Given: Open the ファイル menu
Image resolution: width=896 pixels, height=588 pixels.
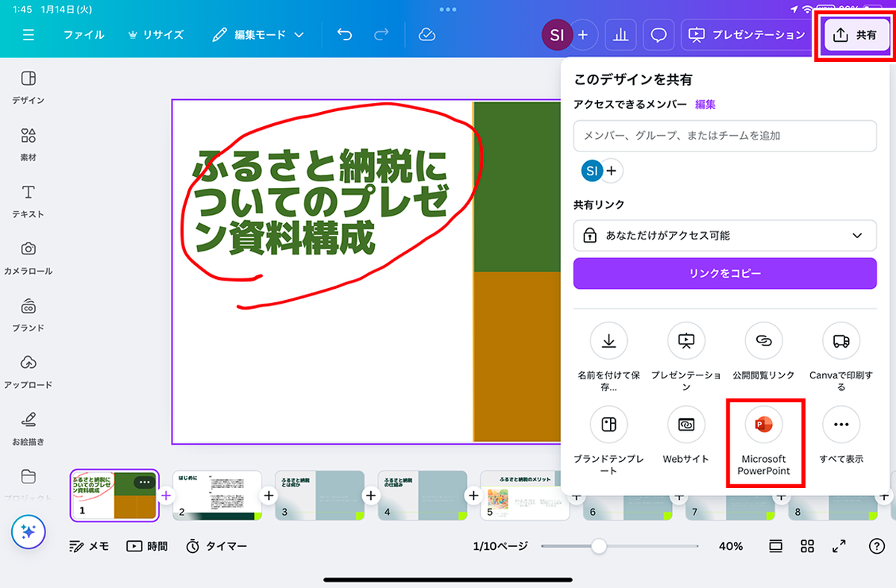Looking at the screenshot, I should click(x=84, y=35).
